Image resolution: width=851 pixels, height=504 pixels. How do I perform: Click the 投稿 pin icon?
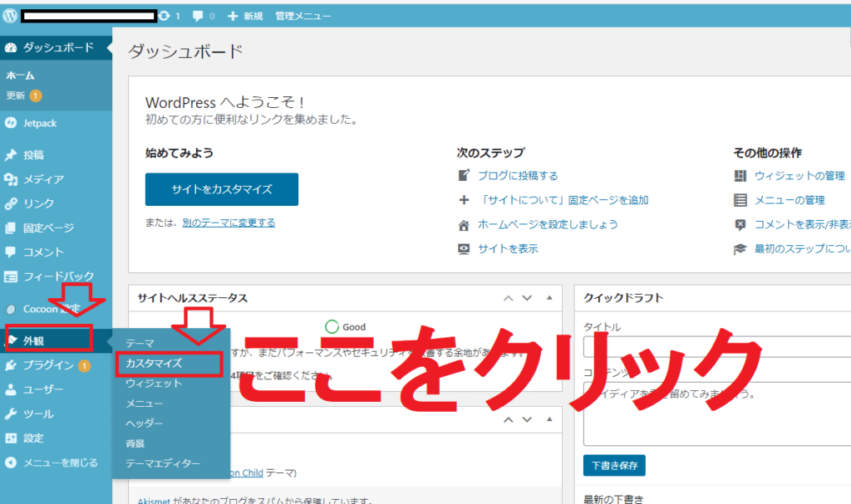tap(10, 155)
